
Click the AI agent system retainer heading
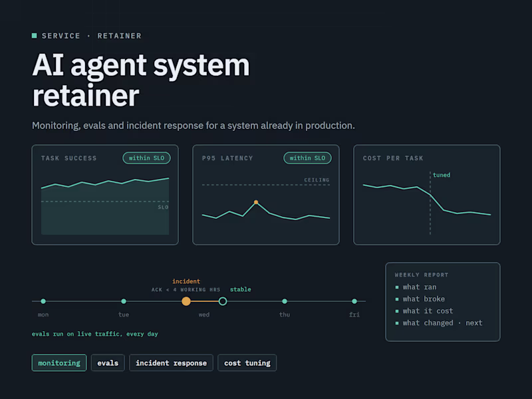coord(141,80)
